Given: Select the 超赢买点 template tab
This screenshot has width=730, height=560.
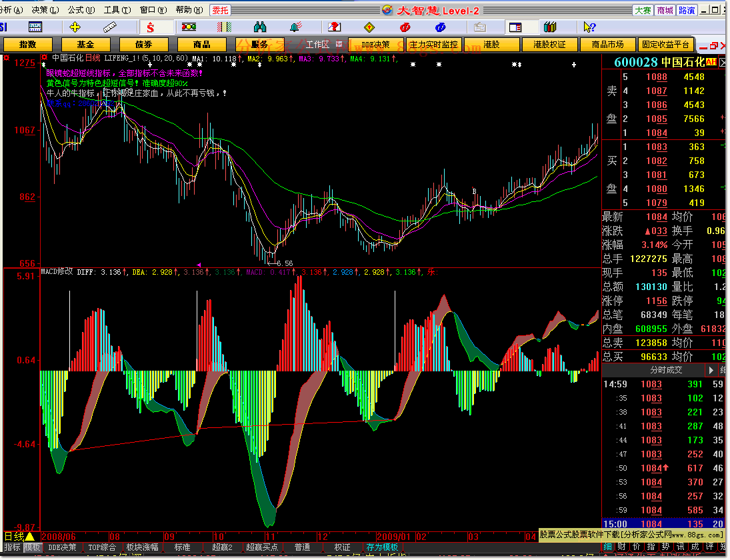Looking at the screenshot, I should 262,547.
